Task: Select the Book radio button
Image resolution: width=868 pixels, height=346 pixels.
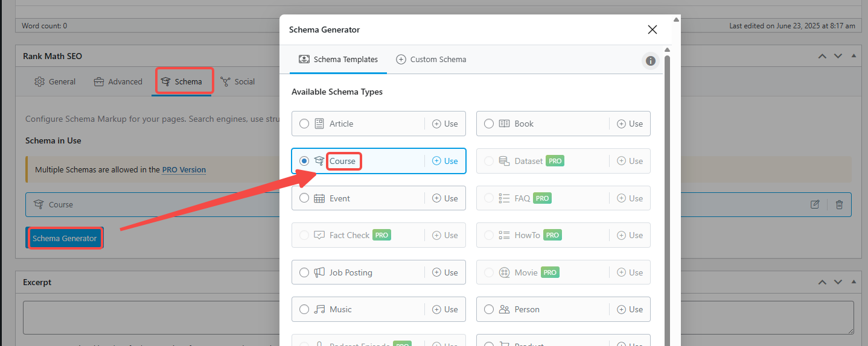Action: pyautogui.click(x=489, y=124)
